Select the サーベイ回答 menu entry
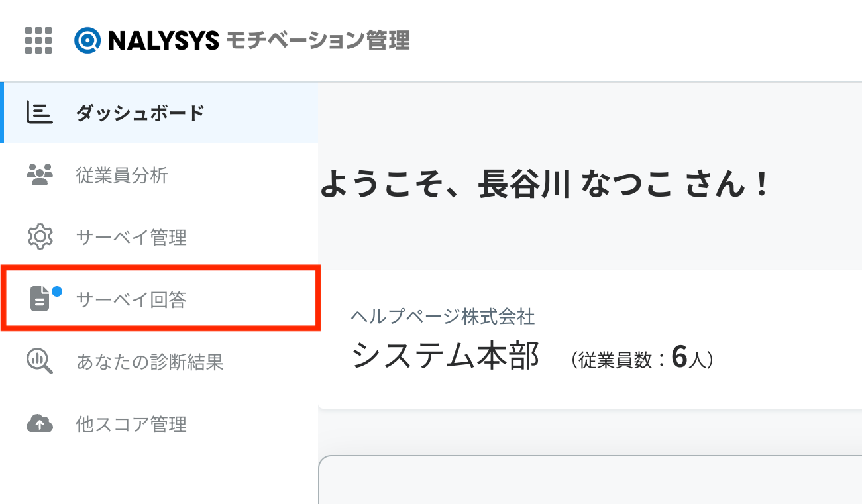Screen dimensions: 862x504 159,299
